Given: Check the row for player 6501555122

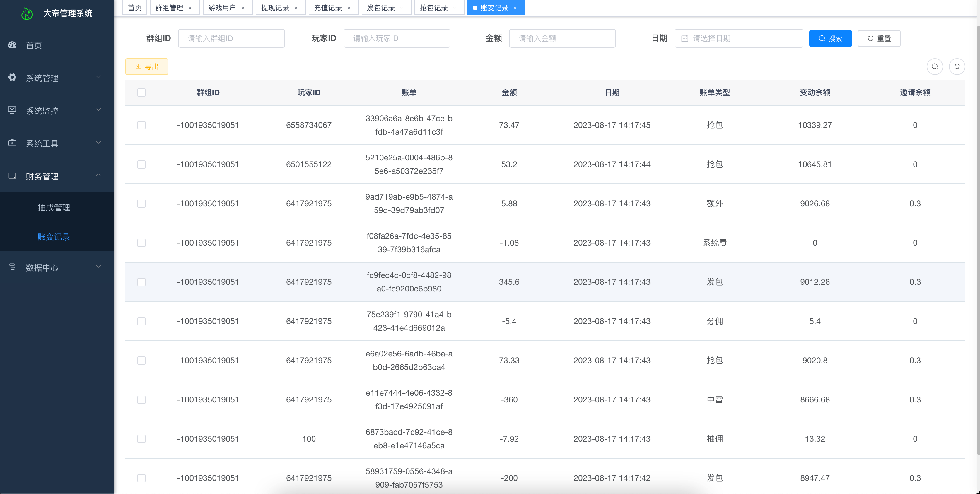Looking at the screenshot, I should [x=141, y=164].
